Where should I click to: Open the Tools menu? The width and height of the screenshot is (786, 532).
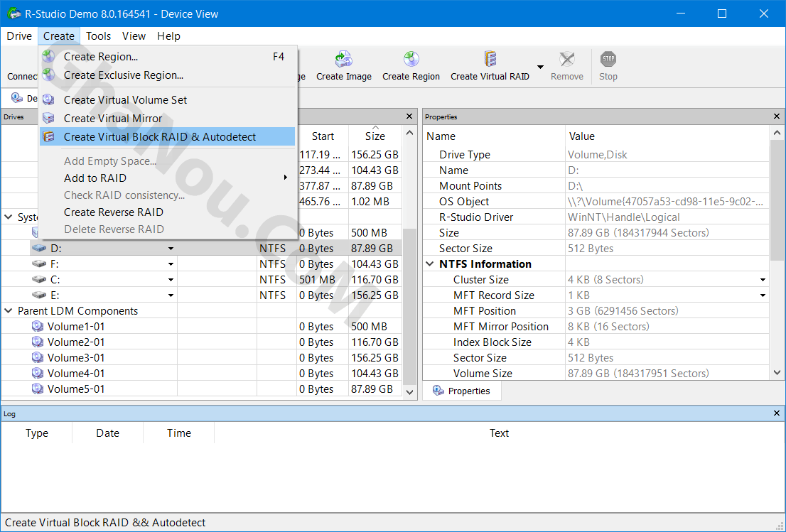[x=98, y=36]
